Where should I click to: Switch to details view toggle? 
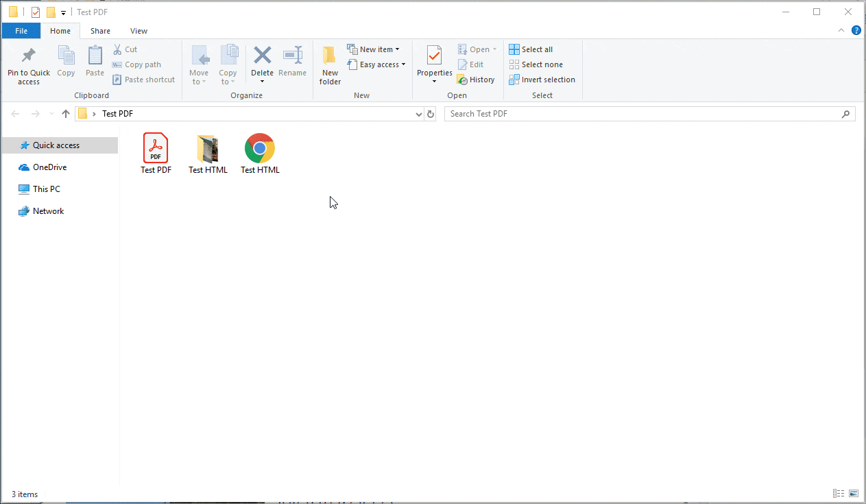pyautogui.click(x=838, y=494)
